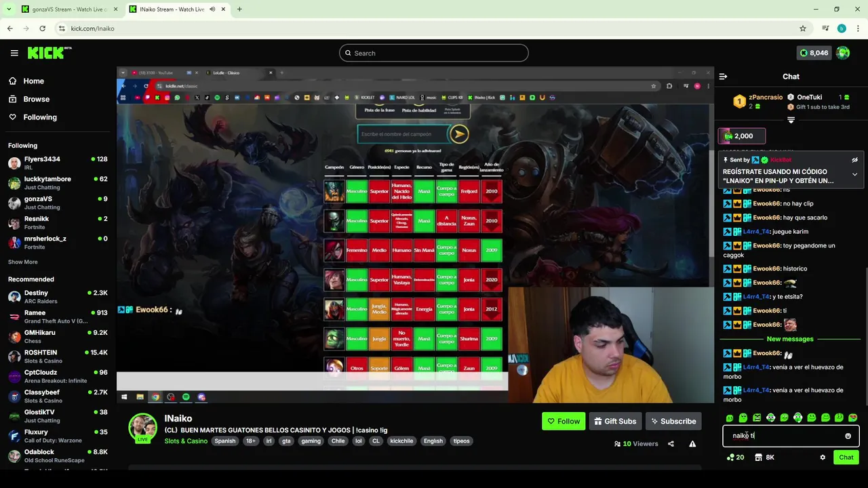The height and width of the screenshot is (488, 868).
Task: Reload the page
Action: 42,28
